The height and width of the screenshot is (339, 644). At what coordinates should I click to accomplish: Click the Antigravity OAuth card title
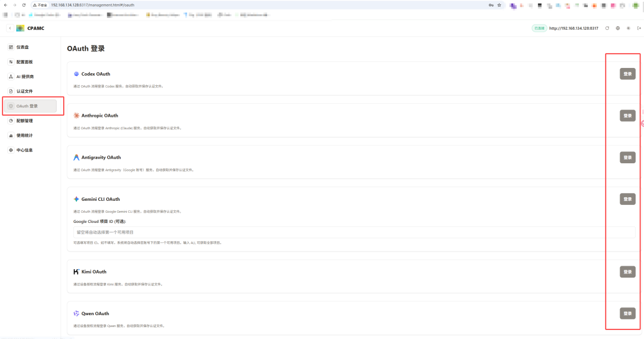(101, 158)
